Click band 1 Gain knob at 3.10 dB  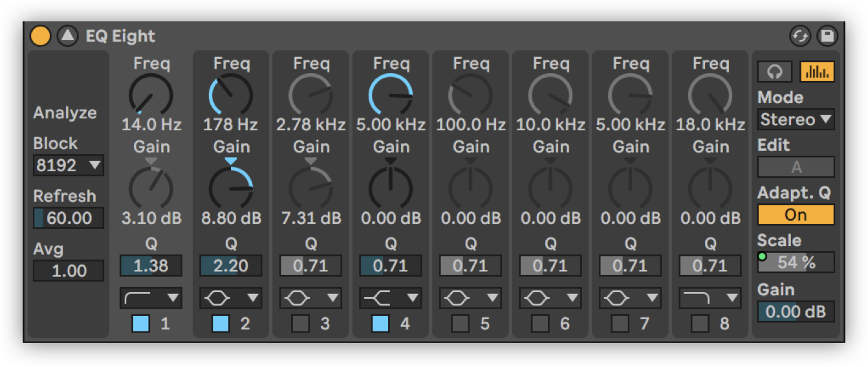click(x=151, y=188)
